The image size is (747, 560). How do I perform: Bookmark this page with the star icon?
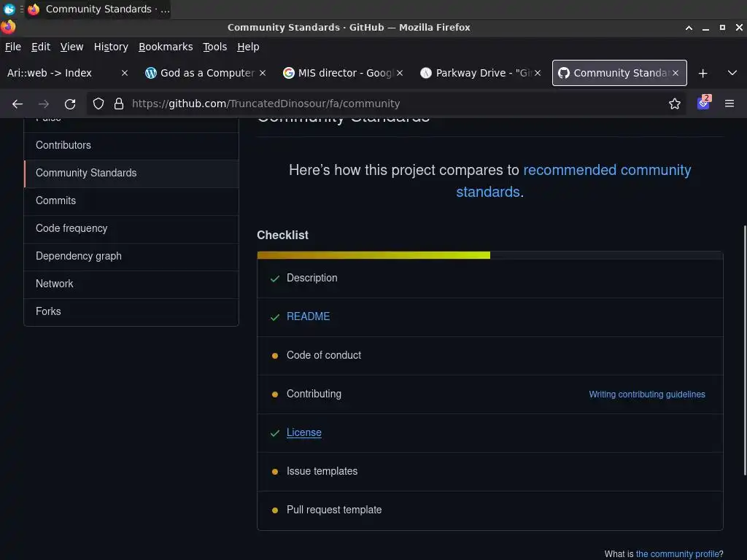(675, 104)
